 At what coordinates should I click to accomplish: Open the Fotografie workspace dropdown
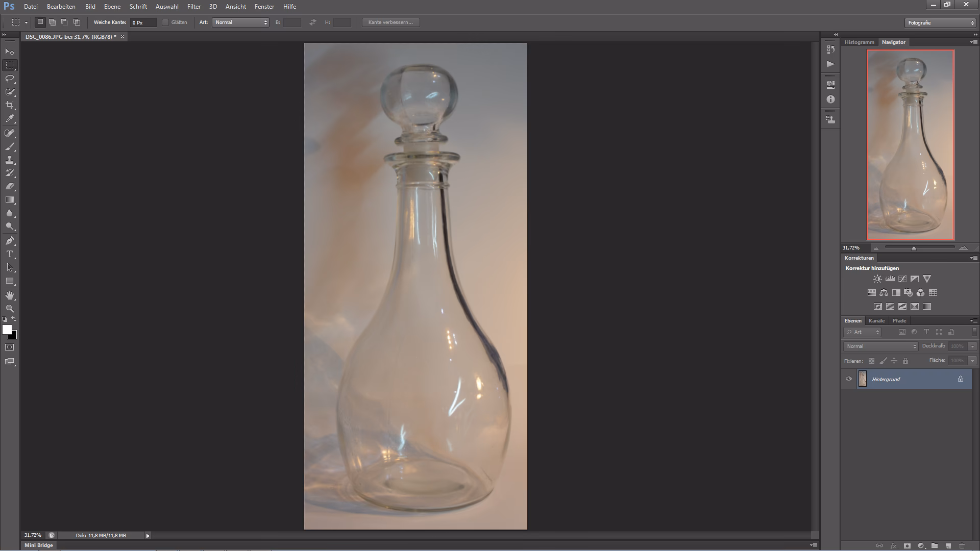940,23
